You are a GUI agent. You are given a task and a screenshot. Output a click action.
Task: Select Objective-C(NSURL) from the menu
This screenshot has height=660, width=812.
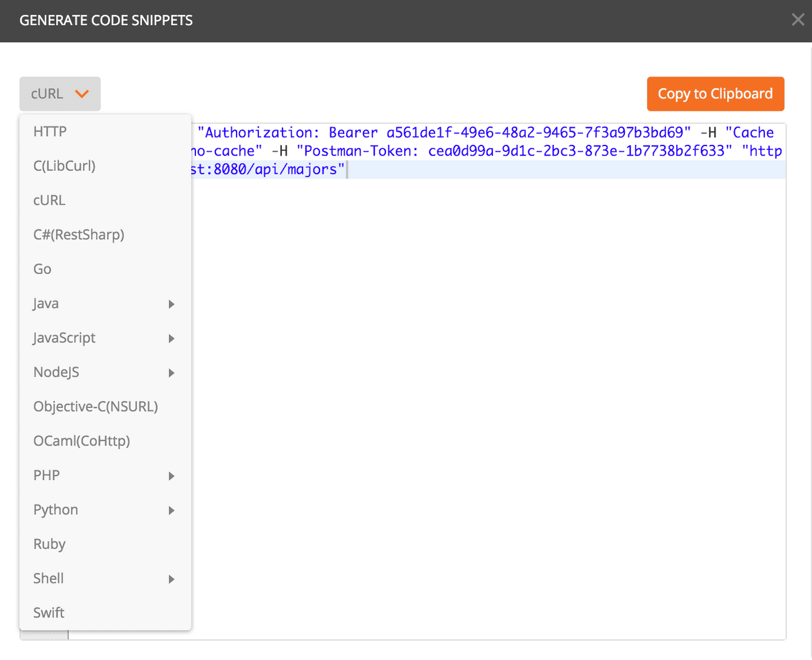[95, 406]
